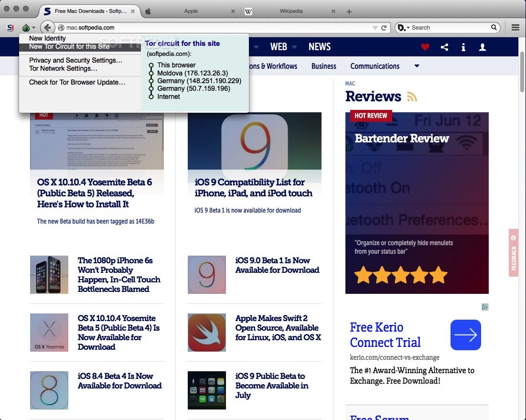526x420 pixels.
Task: Go back with the back arrow button
Action: tap(47, 28)
